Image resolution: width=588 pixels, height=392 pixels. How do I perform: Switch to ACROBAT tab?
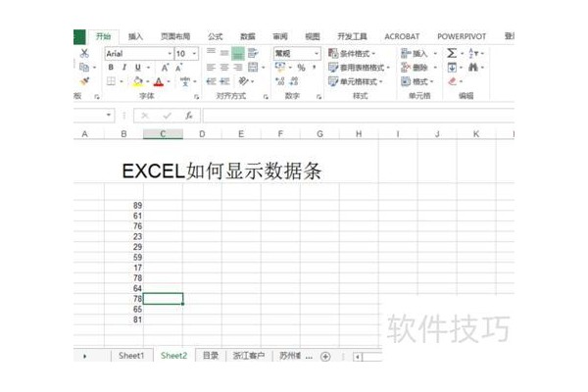(x=402, y=36)
